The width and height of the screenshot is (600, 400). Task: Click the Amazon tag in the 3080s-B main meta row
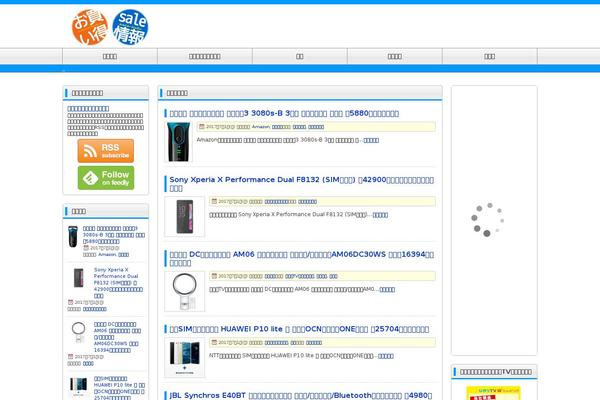point(261,127)
